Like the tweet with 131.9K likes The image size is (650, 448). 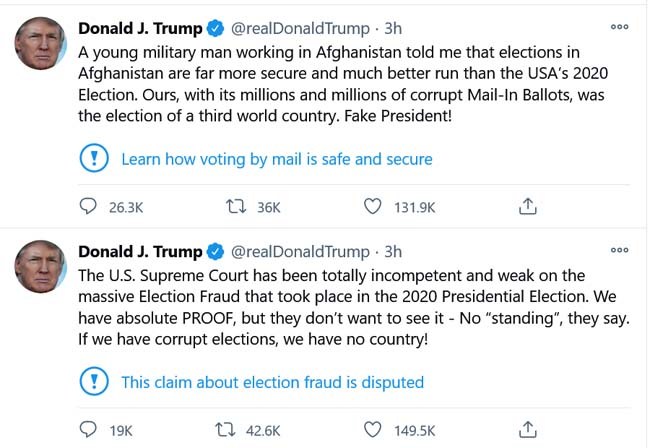point(373,207)
